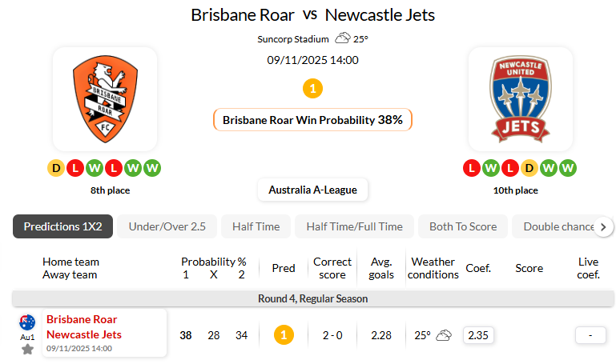The image size is (616, 364).
Task: Click the weather cloud icon near Suncorp Stadium
Action: (x=343, y=38)
